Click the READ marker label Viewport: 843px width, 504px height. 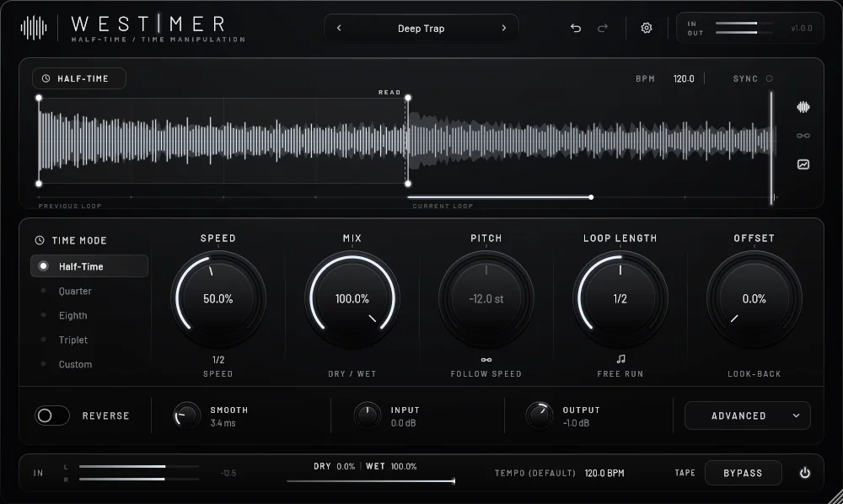click(x=389, y=93)
